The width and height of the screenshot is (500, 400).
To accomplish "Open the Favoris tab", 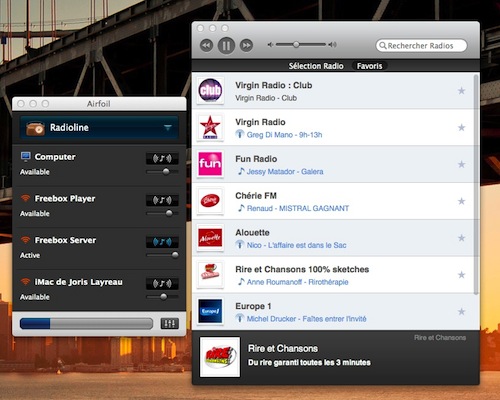I will point(369,66).
